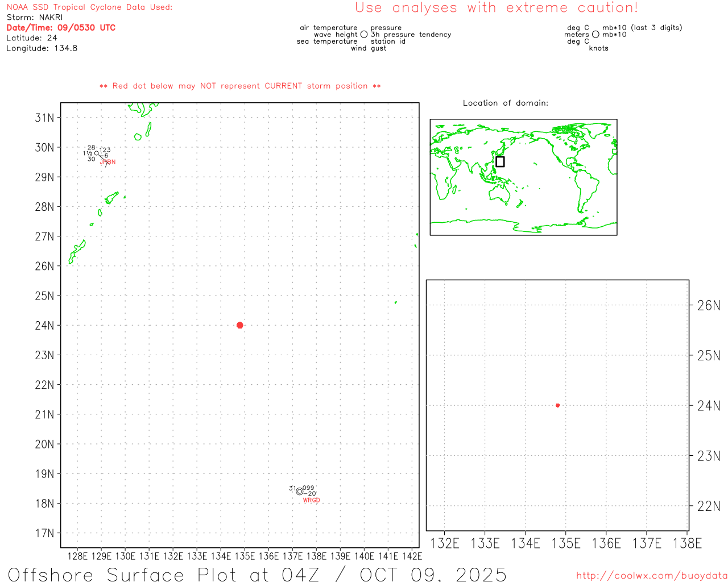This screenshot has height=582, width=728.
Task: Click the black domain rectangle on world map
Action: 500,161
